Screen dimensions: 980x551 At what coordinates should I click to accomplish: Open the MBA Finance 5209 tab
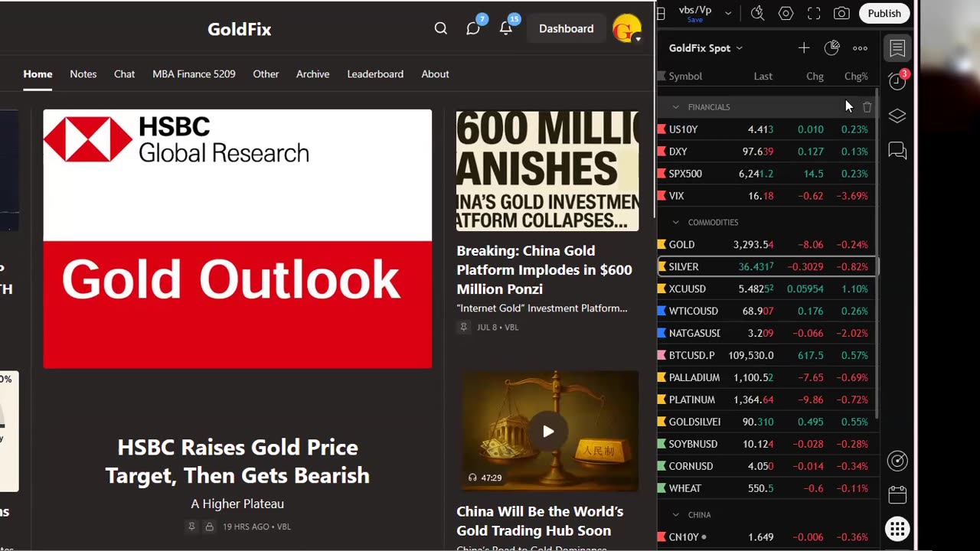coord(194,74)
